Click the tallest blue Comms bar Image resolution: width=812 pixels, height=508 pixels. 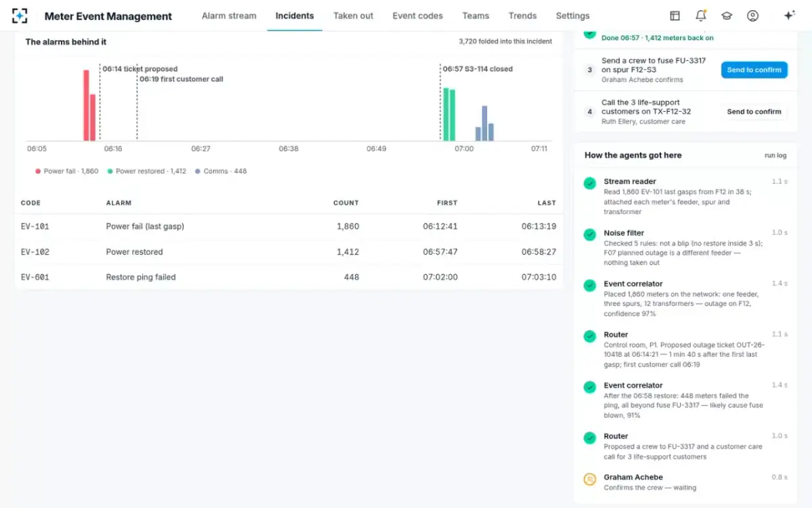pos(484,123)
